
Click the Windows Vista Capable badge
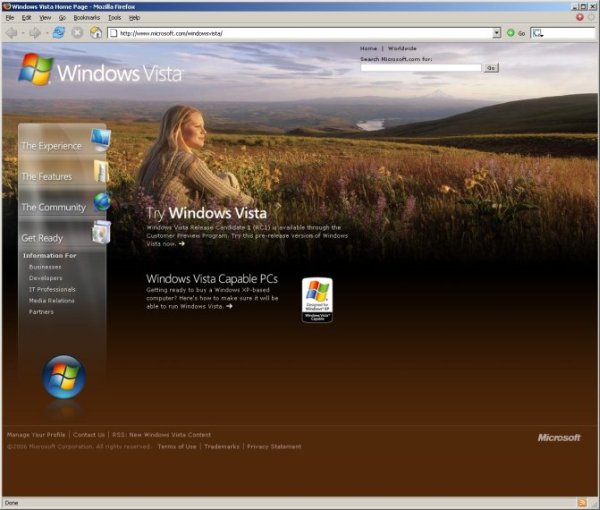point(317,300)
